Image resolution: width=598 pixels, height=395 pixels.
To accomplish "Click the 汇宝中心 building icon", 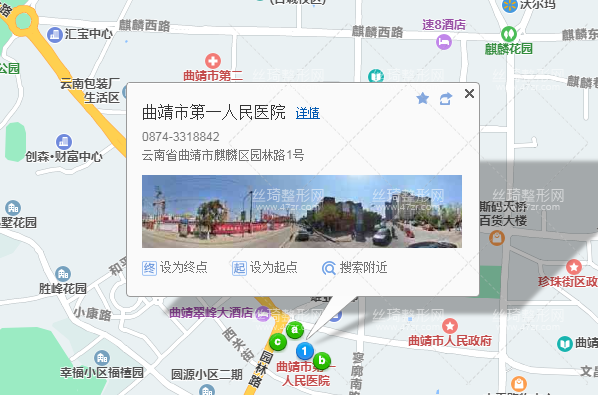I will click(x=55, y=35).
